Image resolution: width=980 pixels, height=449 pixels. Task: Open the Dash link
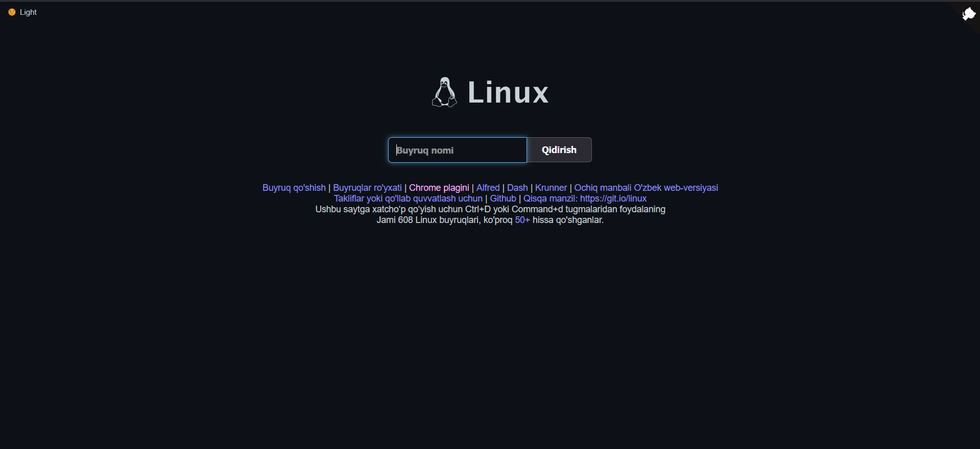click(x=517, y=188)
